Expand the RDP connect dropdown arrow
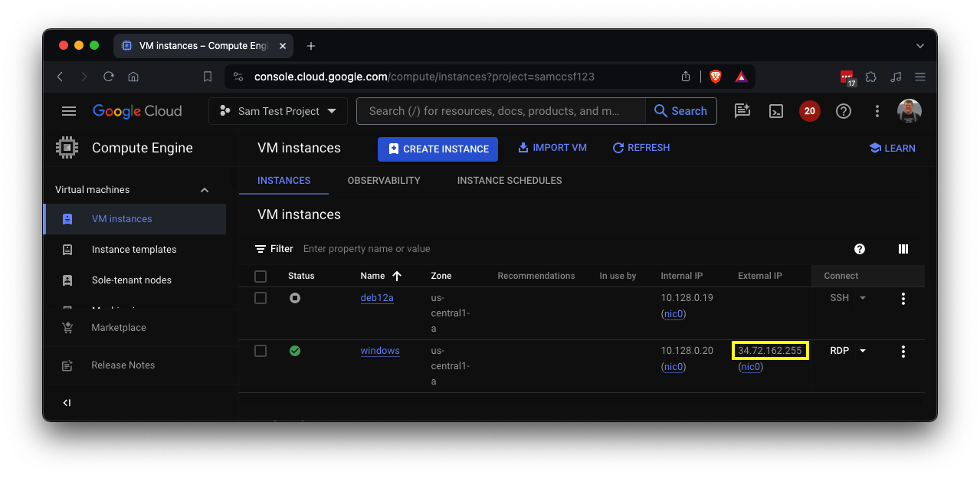Screen dimensions: 980x478 [x=863, y=351]
